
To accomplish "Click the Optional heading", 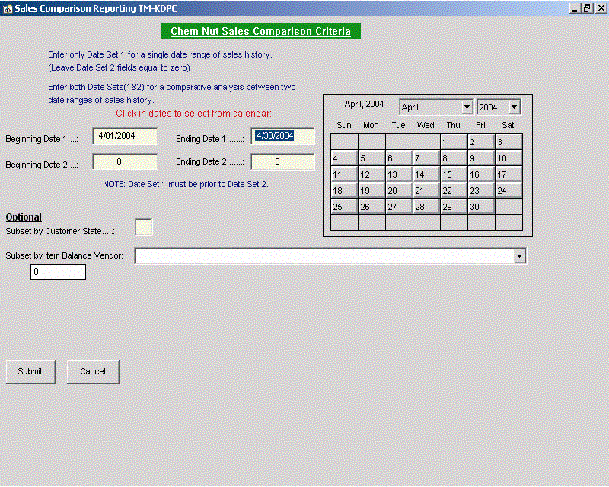I will click(x=24, y=217).
